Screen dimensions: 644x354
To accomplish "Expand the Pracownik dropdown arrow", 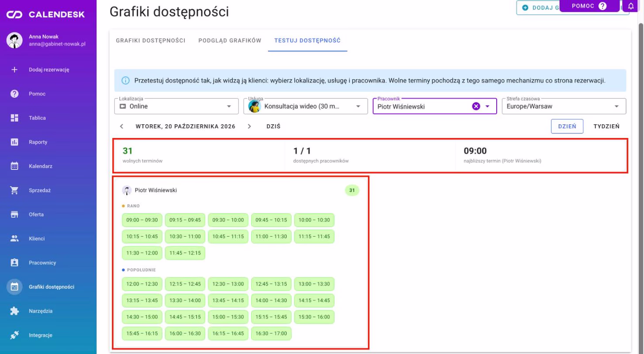I will pos(488,106).
